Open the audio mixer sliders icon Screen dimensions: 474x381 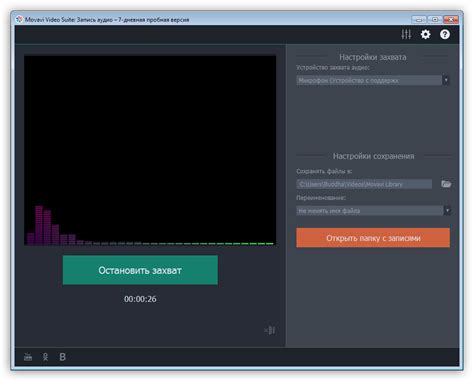click(406, 34)
